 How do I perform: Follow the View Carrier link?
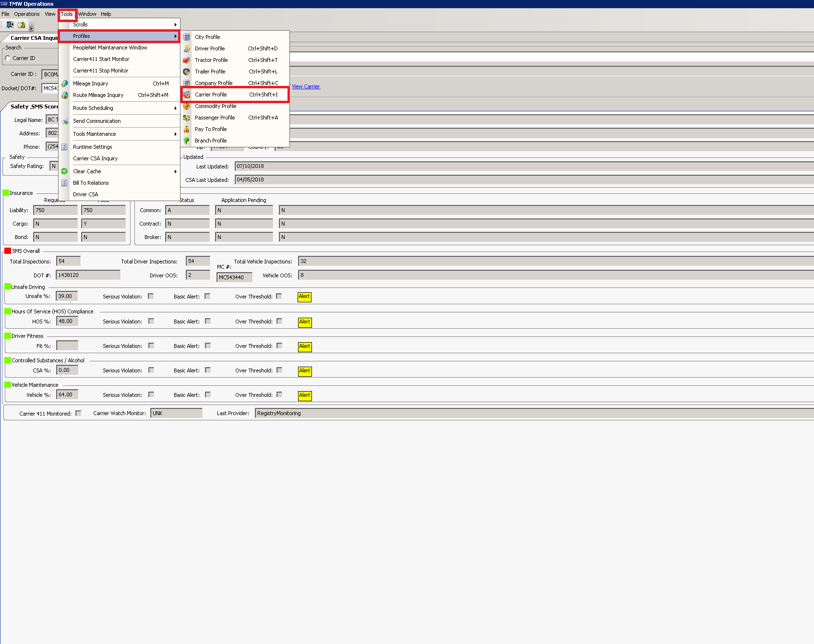tap(306, 86)
